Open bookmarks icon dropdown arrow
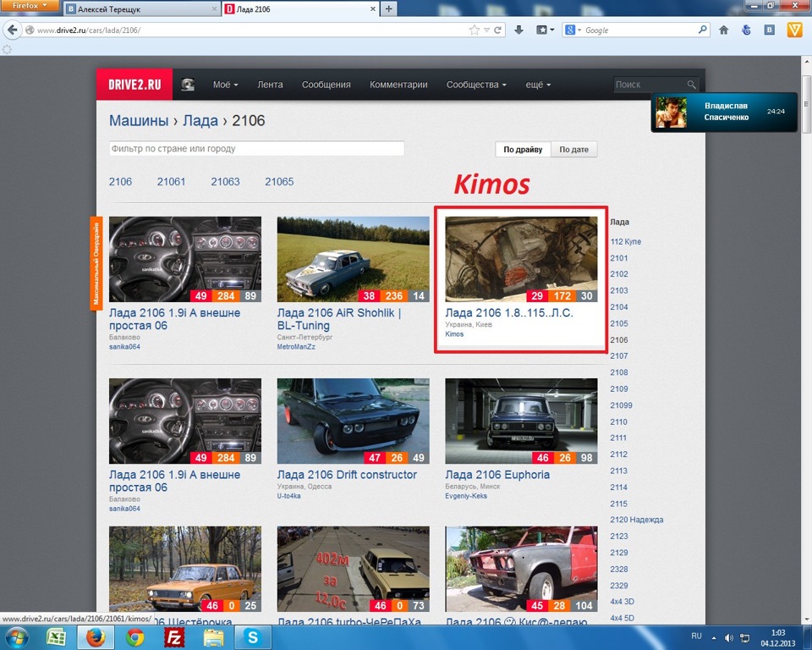The width and height of the screenshot is (812, 650). 552,30
